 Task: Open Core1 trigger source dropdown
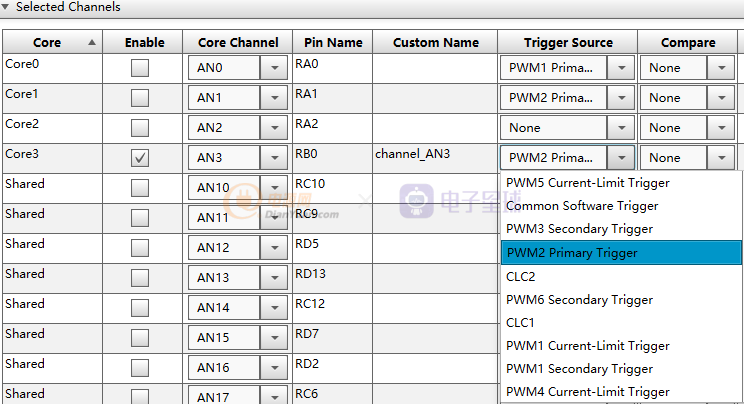tap(621, 98)
